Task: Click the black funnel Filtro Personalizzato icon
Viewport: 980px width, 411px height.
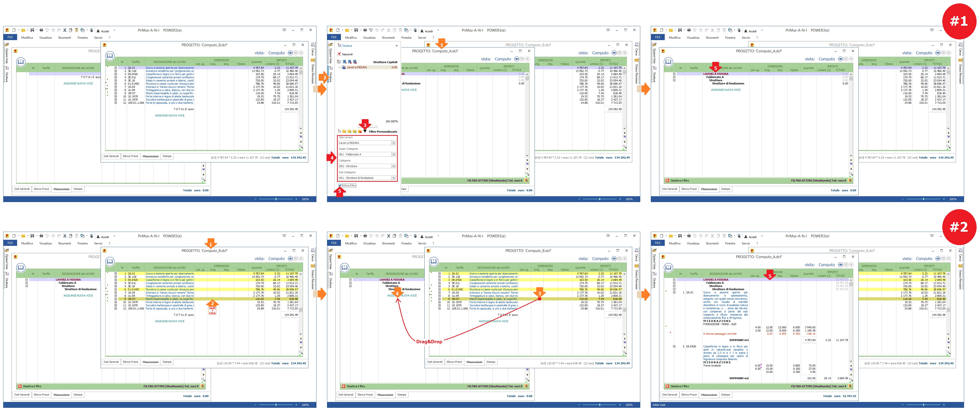Action: tap(365, 131)
